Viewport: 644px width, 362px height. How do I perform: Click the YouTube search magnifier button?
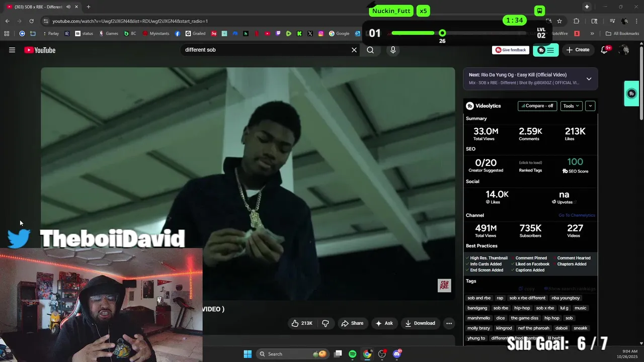[x=370, y=50]
